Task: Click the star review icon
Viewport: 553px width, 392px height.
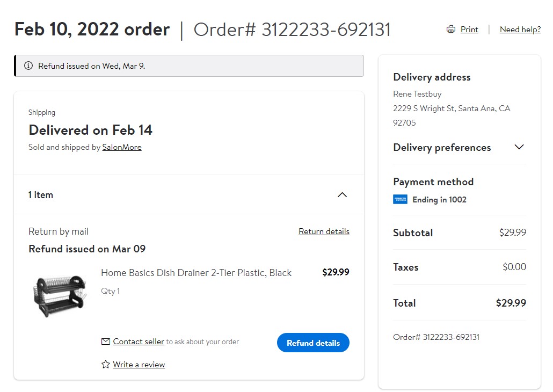Action: (x=105, y=365)
